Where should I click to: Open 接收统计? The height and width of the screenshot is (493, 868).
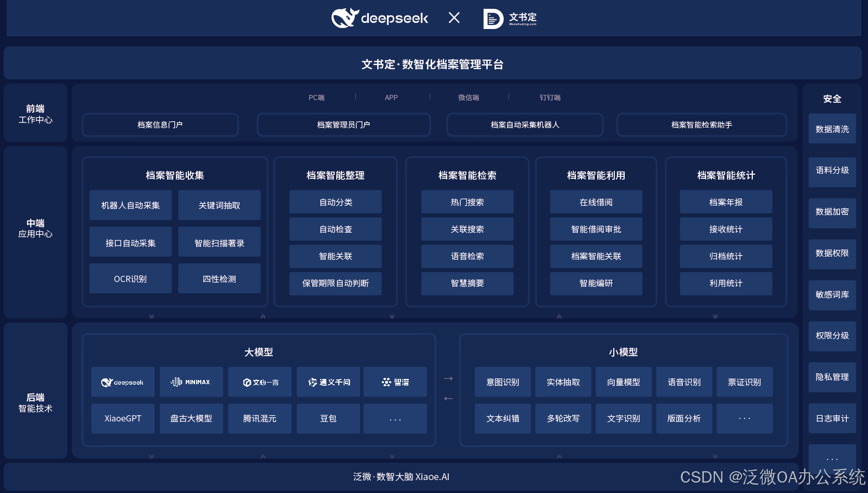pyautogui.click(x=726, y=229)
